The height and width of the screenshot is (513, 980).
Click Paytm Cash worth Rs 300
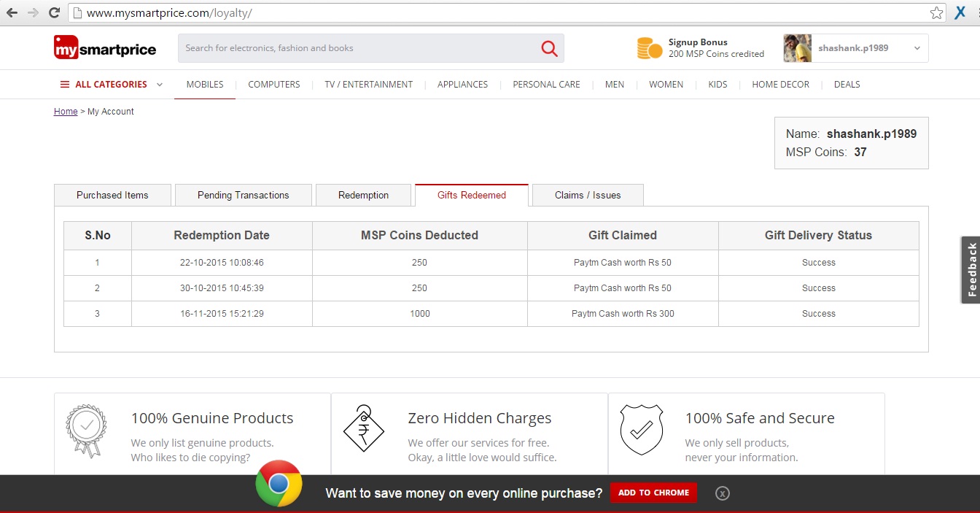(623, 314)
